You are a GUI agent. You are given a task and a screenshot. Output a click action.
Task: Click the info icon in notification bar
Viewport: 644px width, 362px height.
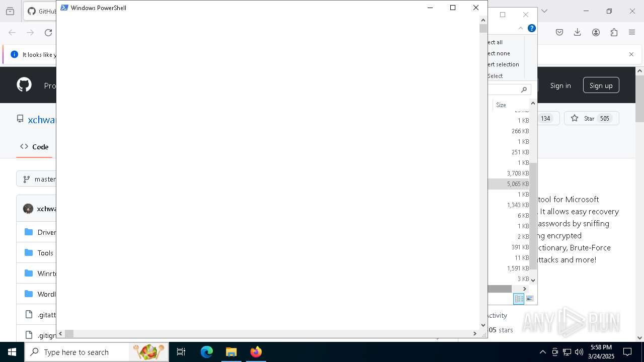point(14,54)
